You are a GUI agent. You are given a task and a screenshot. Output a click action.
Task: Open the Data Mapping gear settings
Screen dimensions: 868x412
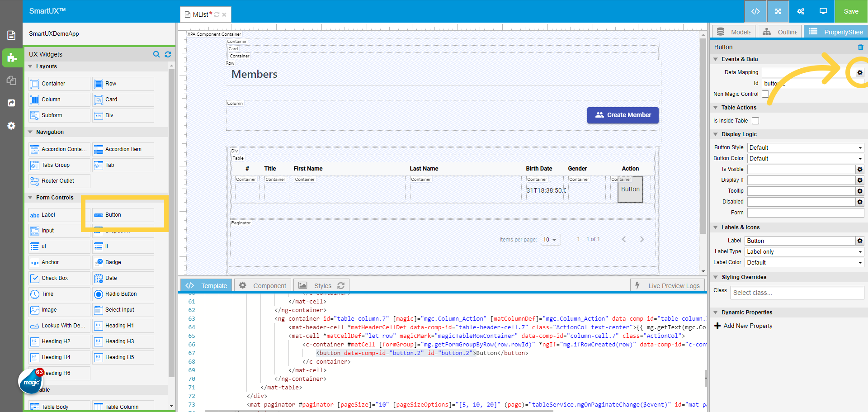pos(859,72)
